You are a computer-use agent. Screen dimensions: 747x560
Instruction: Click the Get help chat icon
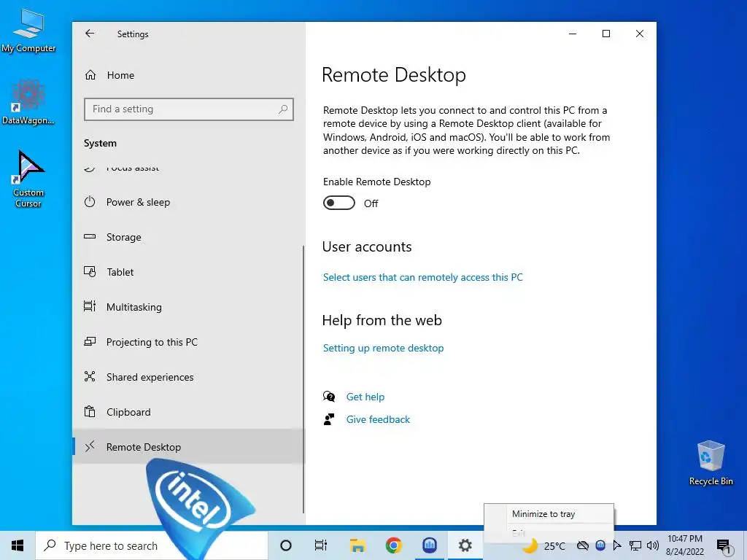pos(329,396)
